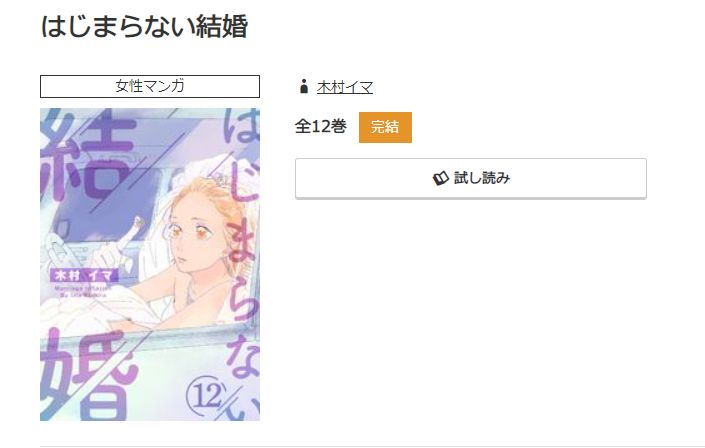Start the 試し読み trial reading
Viewport: 705px width, 448px height.
coord(471,178)
